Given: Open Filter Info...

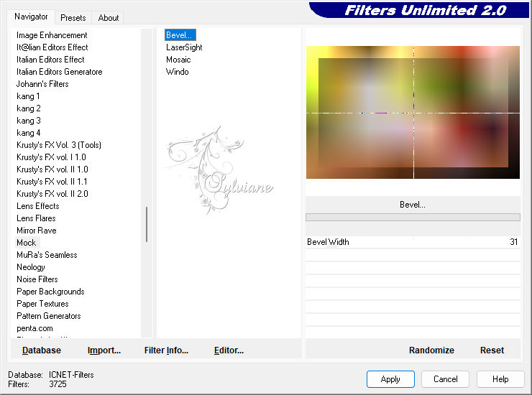Looking at the screenshot, I should [166, 350].
